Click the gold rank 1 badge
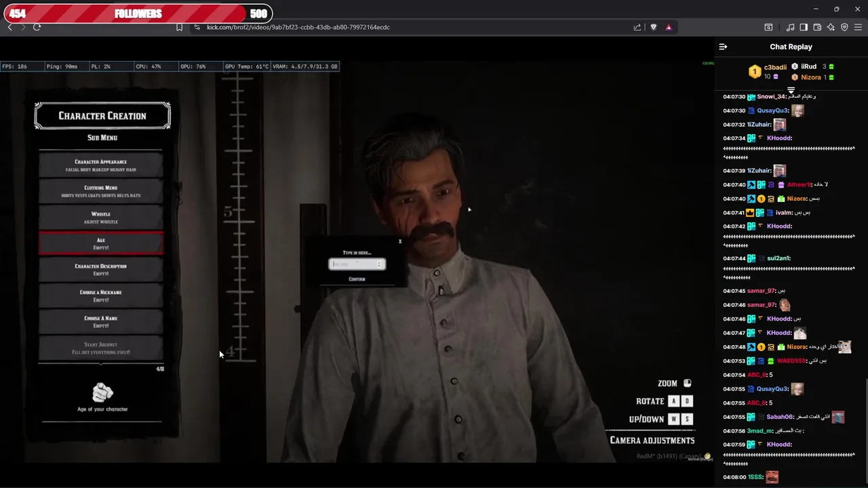 click(x=754, y=71)
